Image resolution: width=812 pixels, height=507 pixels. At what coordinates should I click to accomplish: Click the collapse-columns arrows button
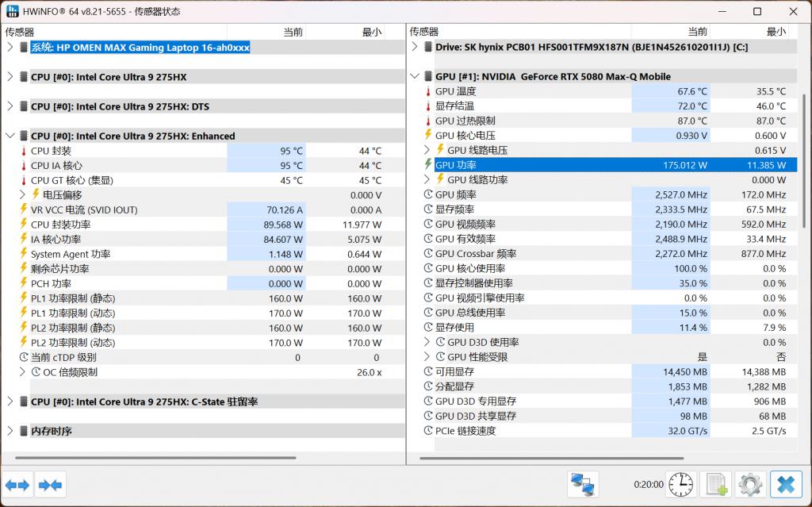[50, 486]
